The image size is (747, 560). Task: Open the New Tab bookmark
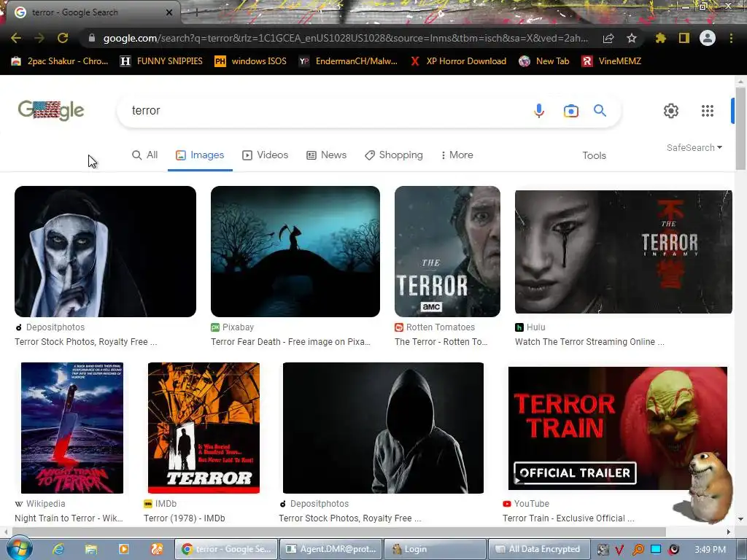544,61
